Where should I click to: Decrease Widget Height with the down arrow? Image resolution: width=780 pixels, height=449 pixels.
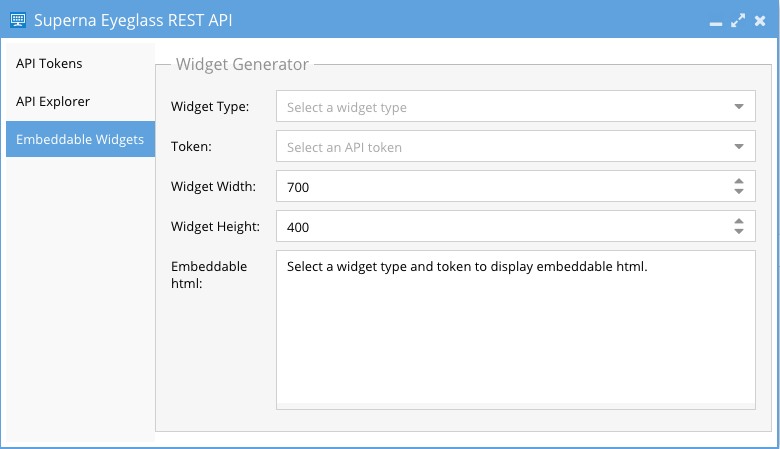pos(738,231)
